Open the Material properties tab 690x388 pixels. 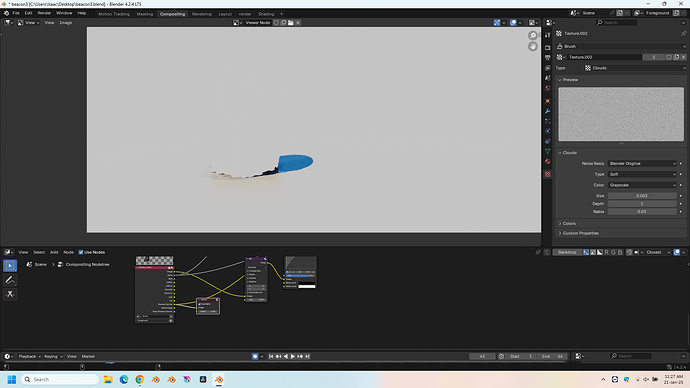coord(547,161)
